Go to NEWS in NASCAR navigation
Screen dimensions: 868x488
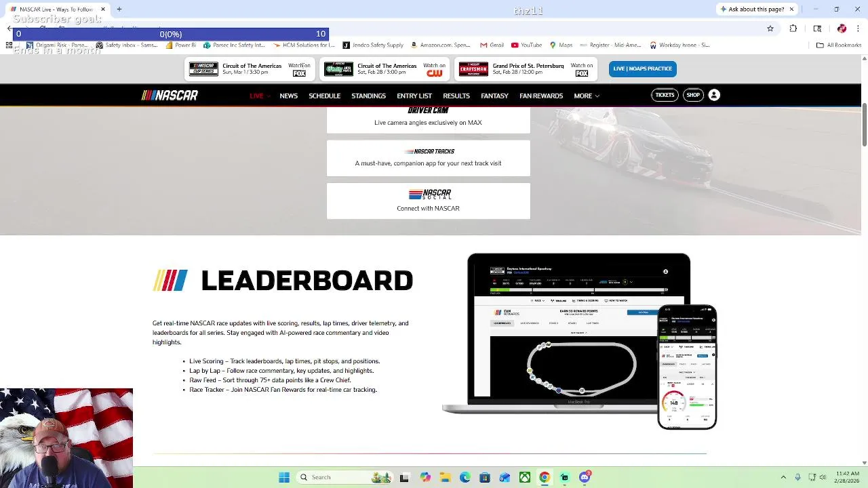click(x=289, y=96)
